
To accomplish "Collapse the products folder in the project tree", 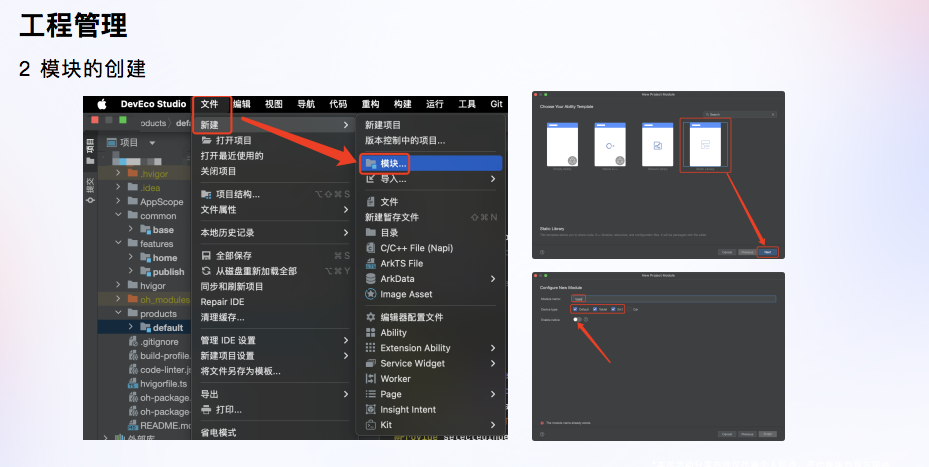I will [x=118, y=313].
